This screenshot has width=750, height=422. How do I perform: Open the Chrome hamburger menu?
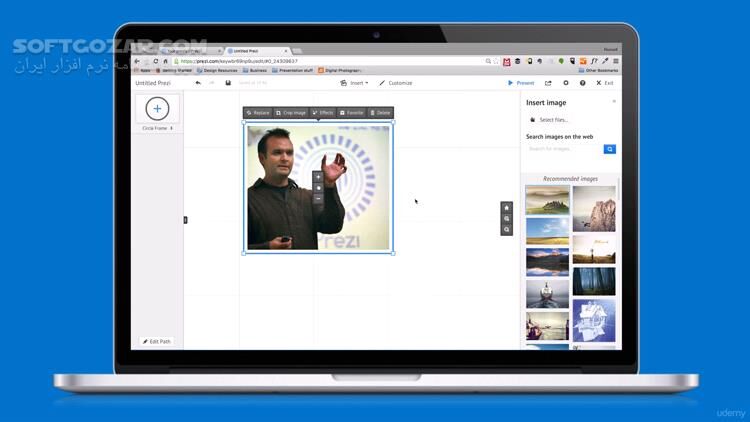tap(616, 61)
